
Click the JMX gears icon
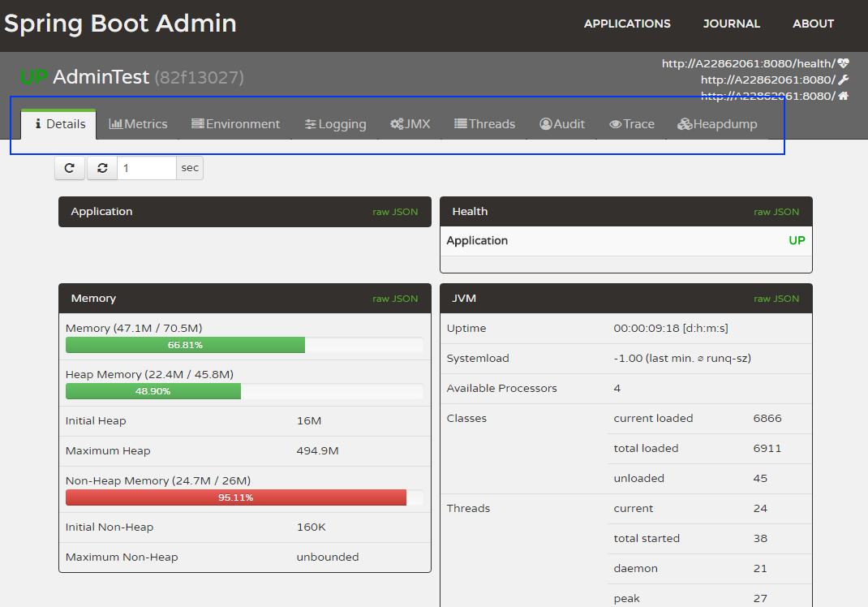coord(397,123)
